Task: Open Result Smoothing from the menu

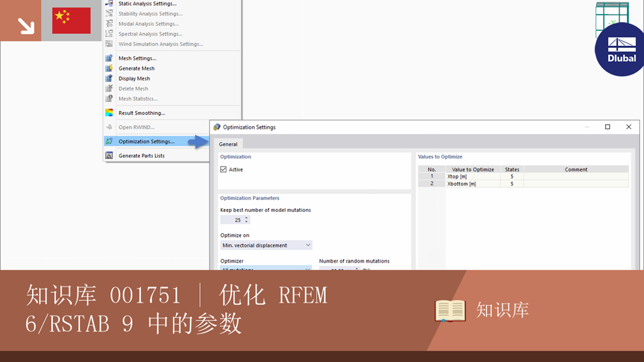Action: point(142,113)
